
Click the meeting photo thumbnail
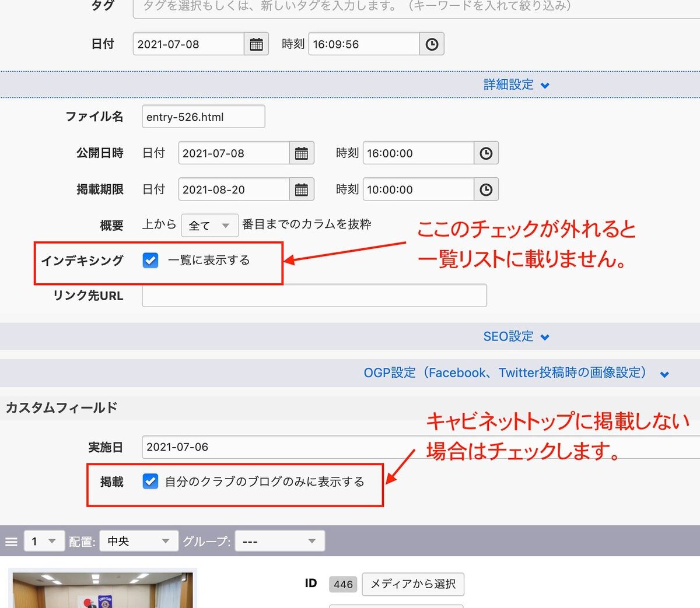click(103, 590)
